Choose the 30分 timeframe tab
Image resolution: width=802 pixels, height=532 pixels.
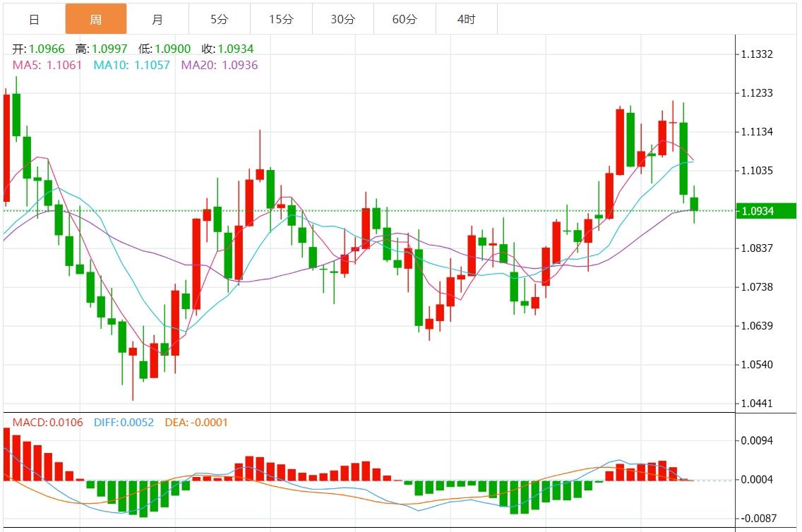(x=343, y=19)
